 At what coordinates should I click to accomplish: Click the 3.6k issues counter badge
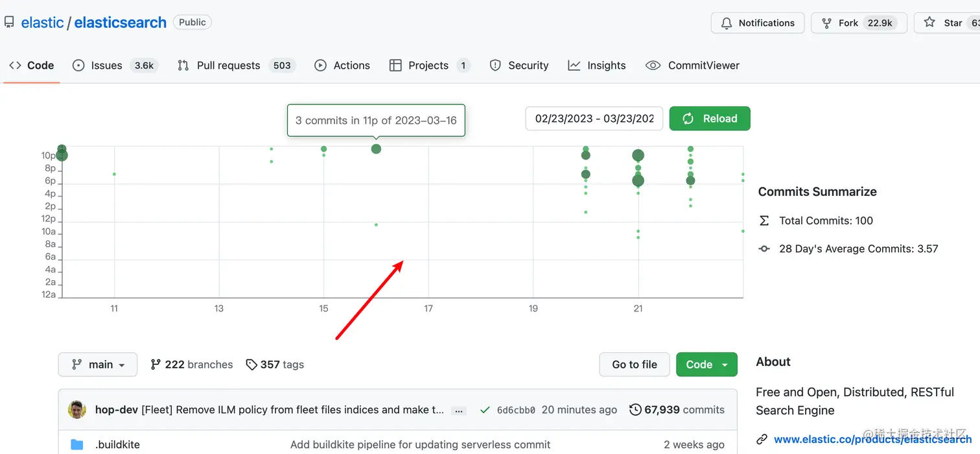coord(144,66)
